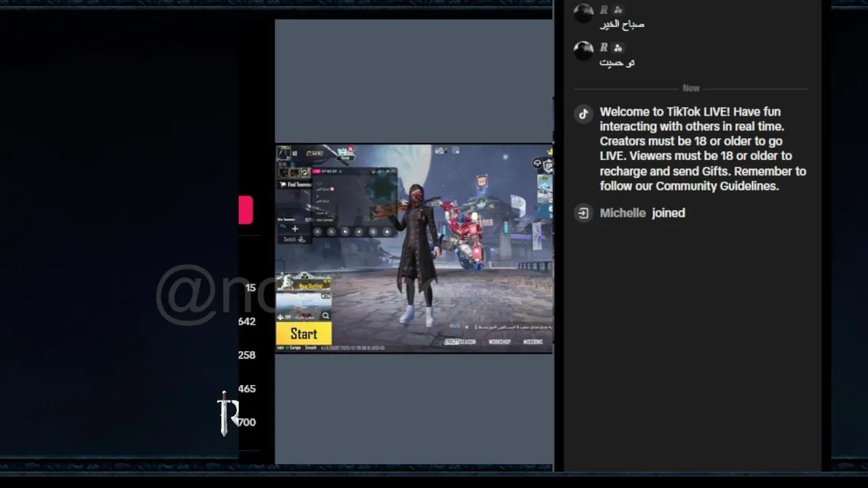Click avatar beside the 'كو حسيت' comment
The width and height of the screenshot is (868, 488).
click(x=583, y=51)
